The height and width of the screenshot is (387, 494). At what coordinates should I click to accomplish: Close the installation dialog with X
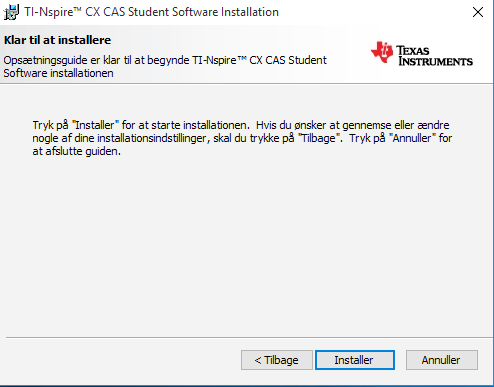pos(478,12)
